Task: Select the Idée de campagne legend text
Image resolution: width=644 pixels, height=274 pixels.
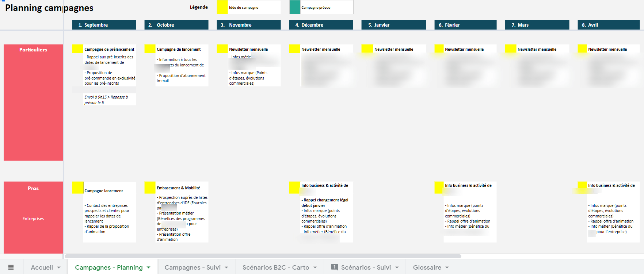Action: tap(244, 7)
